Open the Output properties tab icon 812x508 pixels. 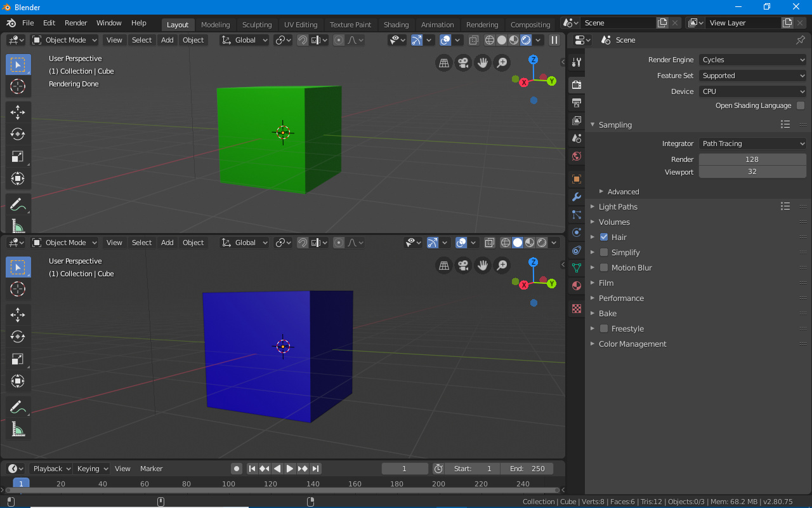tap(576, 102)
